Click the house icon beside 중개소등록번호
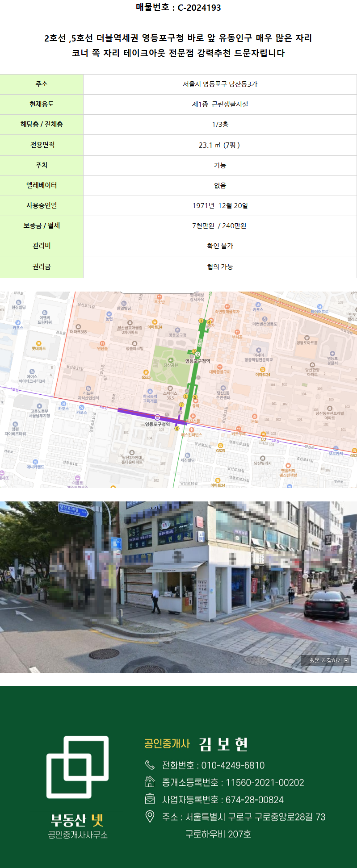This screenshot has height=868, width=357. click(x=150, y=782)
